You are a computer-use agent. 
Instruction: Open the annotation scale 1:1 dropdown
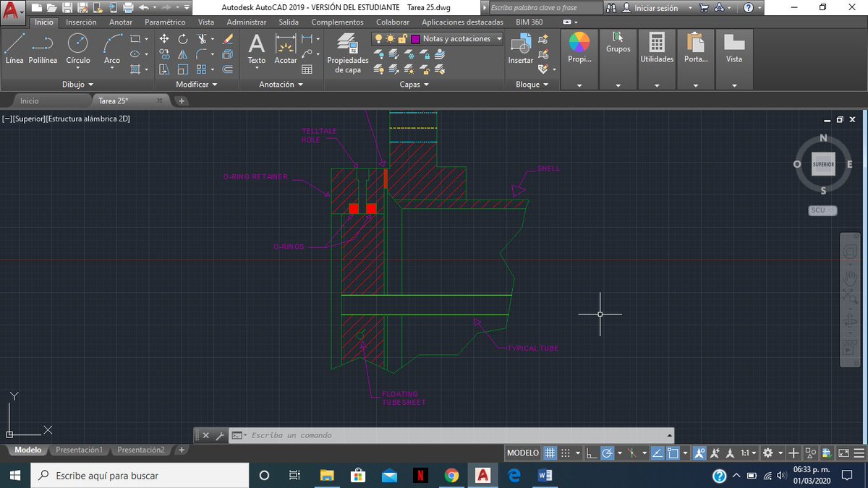(748, 453)
